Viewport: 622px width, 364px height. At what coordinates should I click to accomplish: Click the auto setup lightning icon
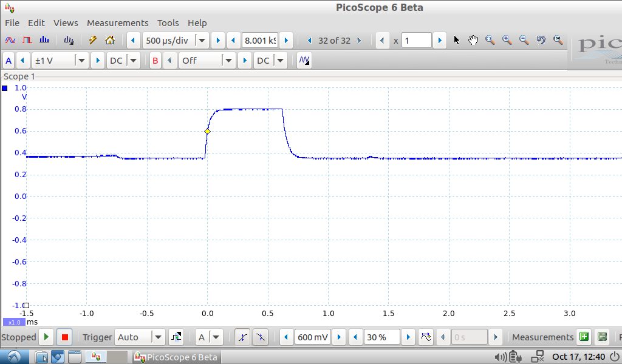click(x=93, y=41)
